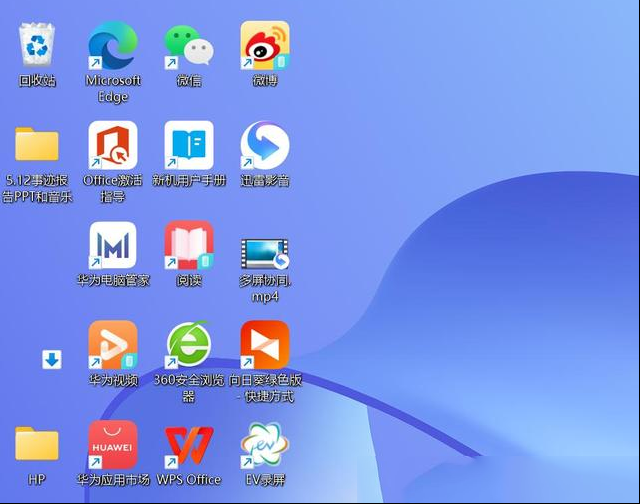Open the WeChat (微信) shortcut
The width and height of the screenshot is (640, 504).
189,45
